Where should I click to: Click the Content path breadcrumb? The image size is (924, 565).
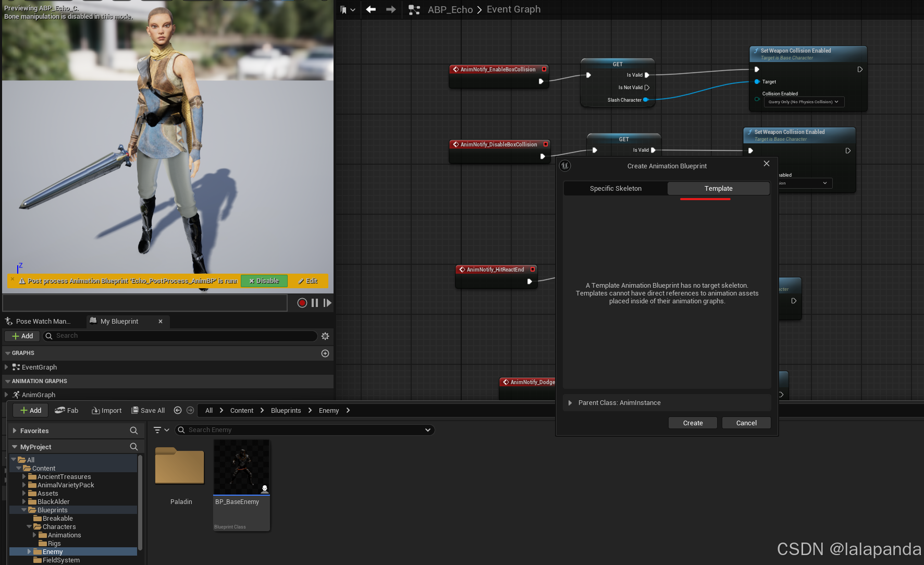click(x=242, y=411)
